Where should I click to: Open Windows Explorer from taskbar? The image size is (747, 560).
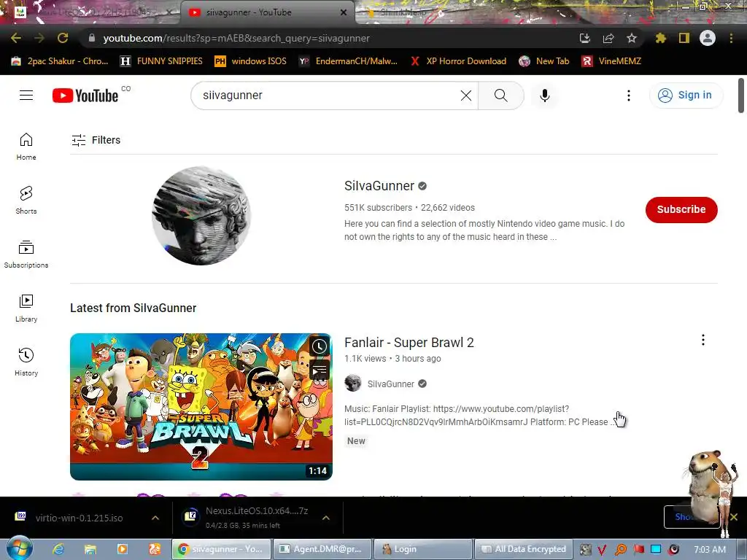90,549
